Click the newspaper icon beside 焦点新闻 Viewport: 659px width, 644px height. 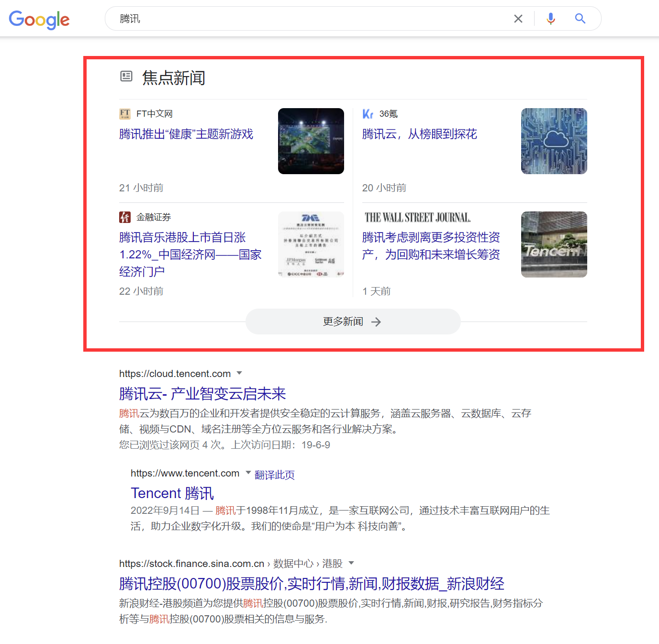[x=126, y=76]
